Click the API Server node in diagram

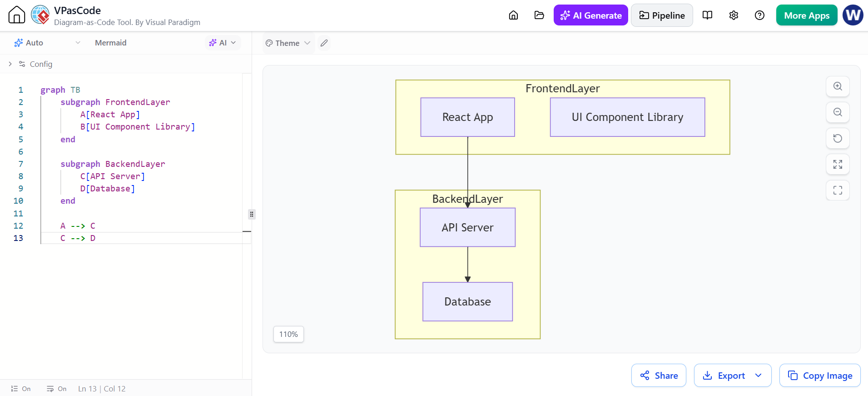[x=467, y=227]
